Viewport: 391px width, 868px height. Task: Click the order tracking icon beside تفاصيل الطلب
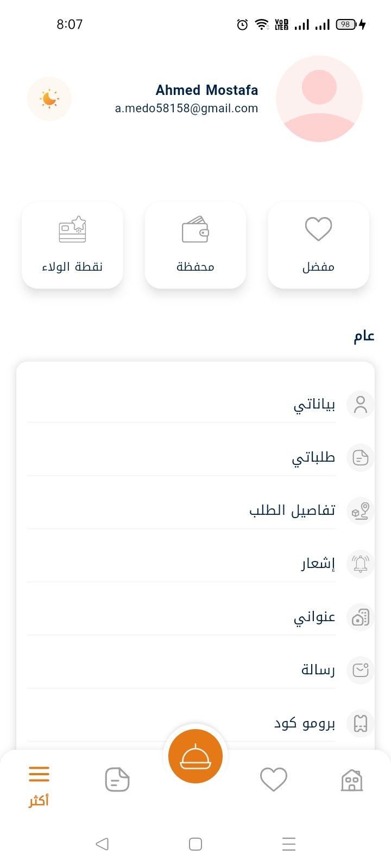click(361, 511)
